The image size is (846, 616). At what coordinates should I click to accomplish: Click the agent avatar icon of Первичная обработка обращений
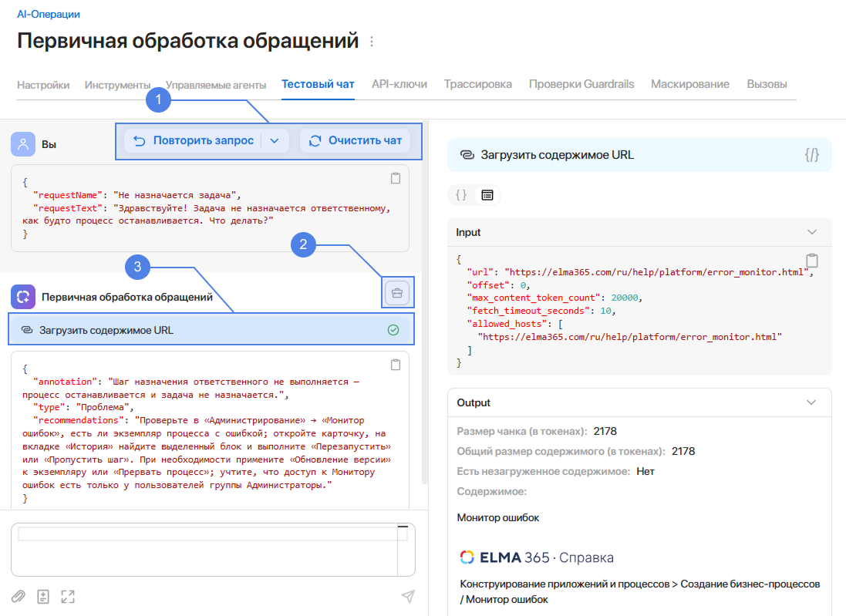22,297
